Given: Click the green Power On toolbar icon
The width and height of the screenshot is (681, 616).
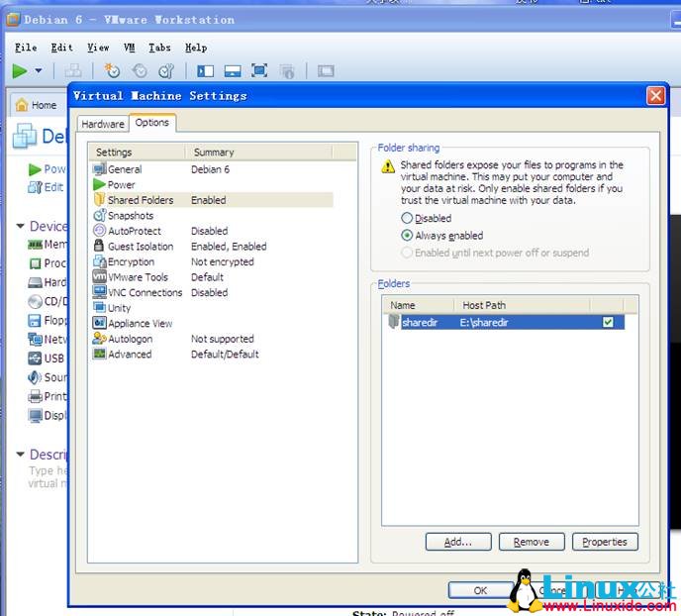Looking at the screenshot, I should tap(20, 70).
